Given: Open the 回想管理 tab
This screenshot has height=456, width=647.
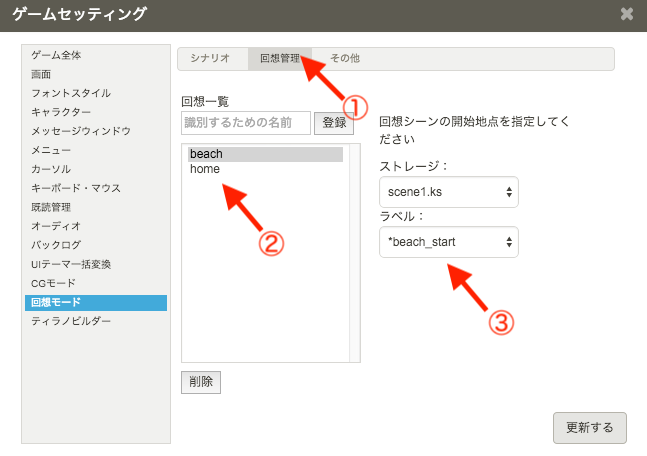Looking at the screenshot, I should click(279, 59).
